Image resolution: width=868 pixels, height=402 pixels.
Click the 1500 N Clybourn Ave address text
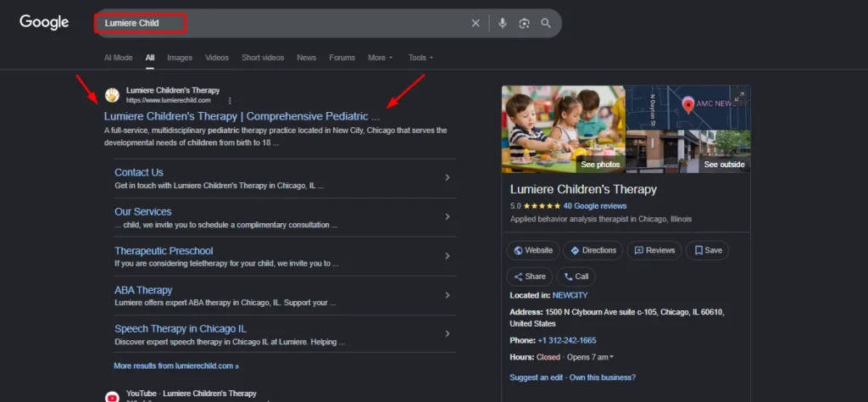(617, 318)
